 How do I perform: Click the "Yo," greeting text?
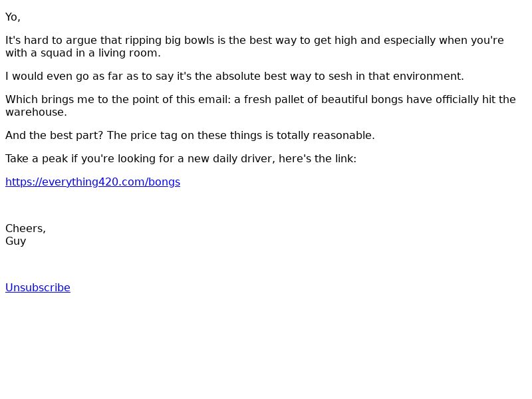[13, 17]
